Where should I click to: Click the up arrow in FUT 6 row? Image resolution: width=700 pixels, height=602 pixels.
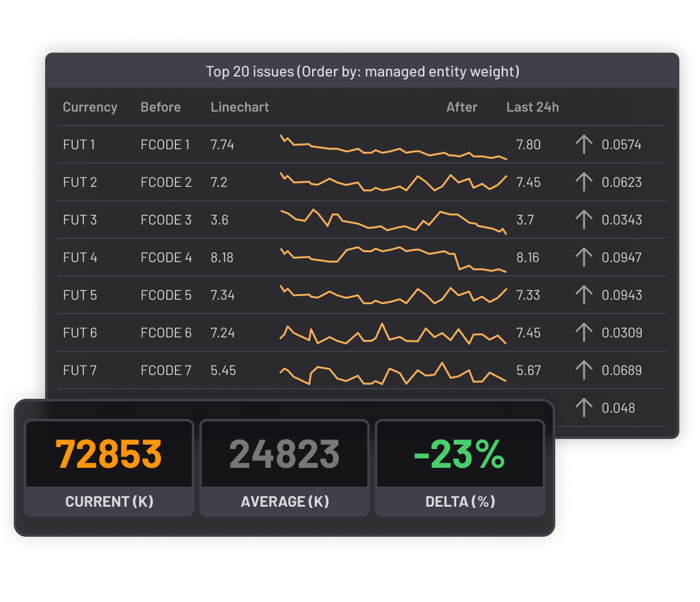pyautogui.click(x=583, y=332)
